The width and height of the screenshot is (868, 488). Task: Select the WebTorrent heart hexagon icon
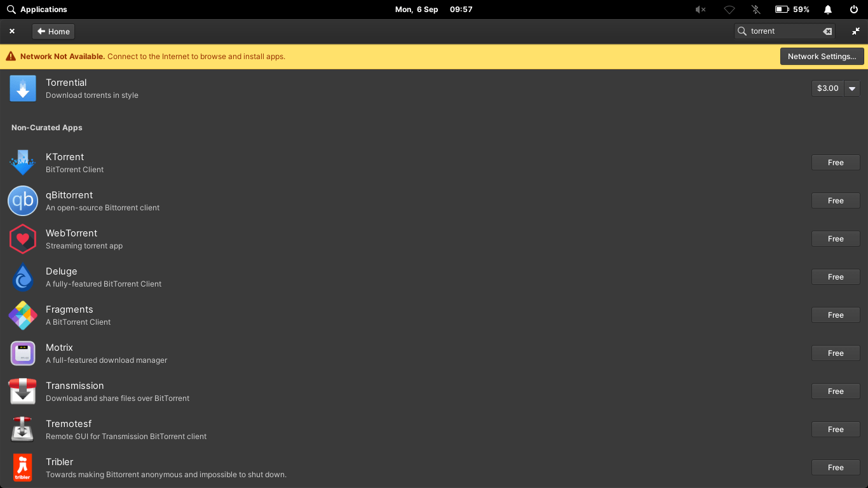click(x=23, y=239)
